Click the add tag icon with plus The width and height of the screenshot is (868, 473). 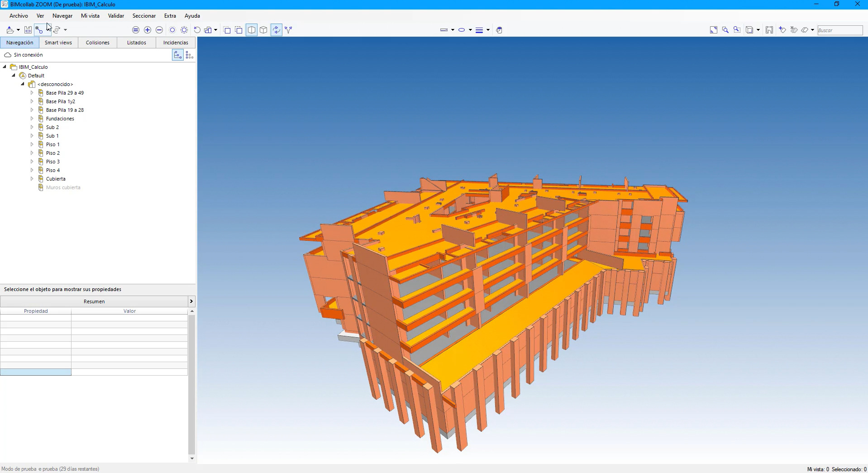click(x=782, y=30)
